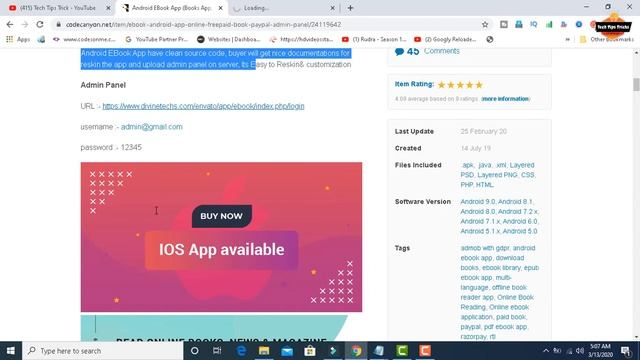
Task: Open a new tab with the plus icon
Action: 350,8
